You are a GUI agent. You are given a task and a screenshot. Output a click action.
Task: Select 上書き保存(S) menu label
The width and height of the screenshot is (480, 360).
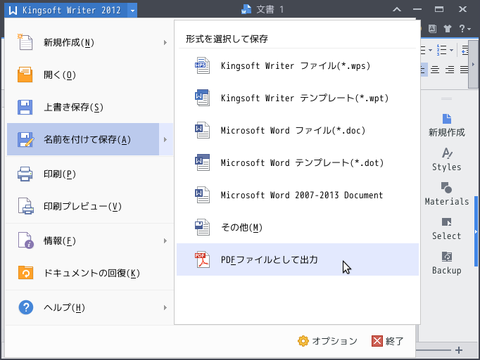pyautogui.click(x=73, y=107)
